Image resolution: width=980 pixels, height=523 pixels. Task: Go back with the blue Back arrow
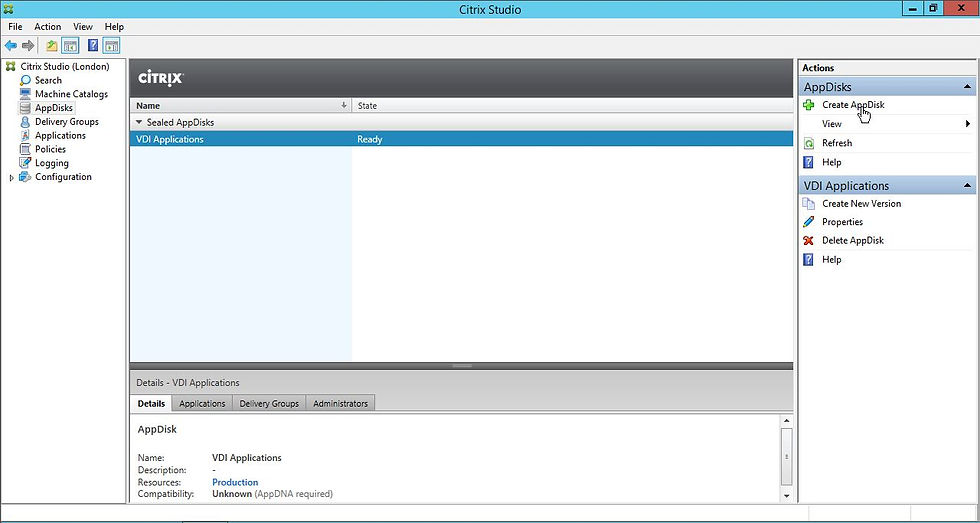[x=11, y=46]
